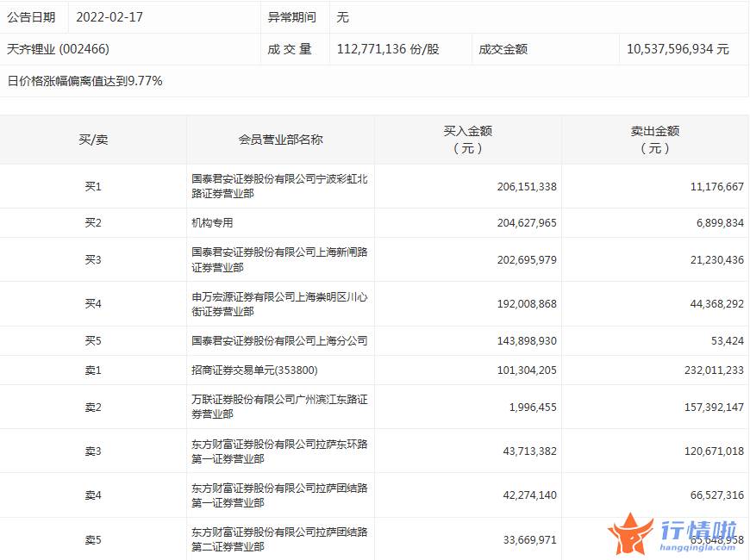Click buy amount 192,008,868
The height and width of the screenshot is (560, 750).
click(527, 303)
